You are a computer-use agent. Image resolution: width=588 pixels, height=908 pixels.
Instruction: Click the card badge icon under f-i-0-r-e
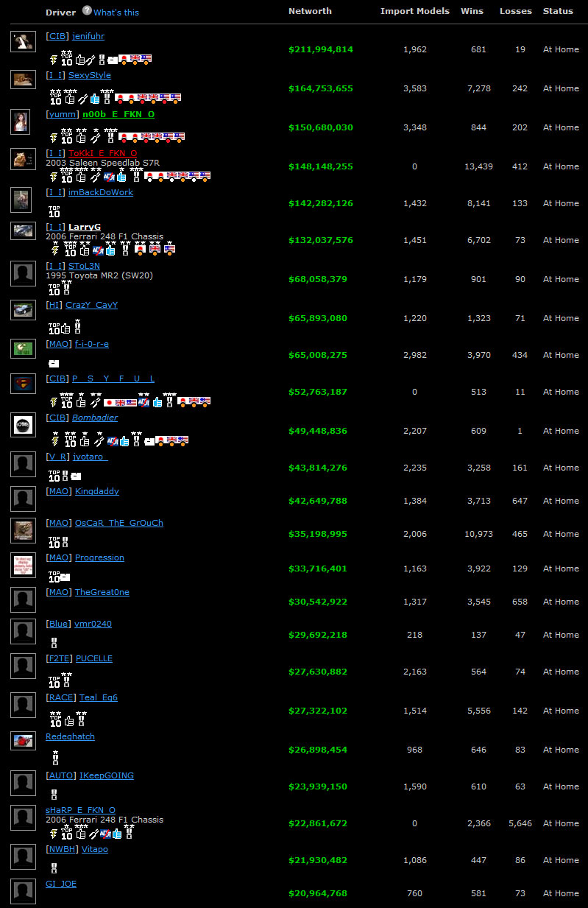[x=53, y=364]
